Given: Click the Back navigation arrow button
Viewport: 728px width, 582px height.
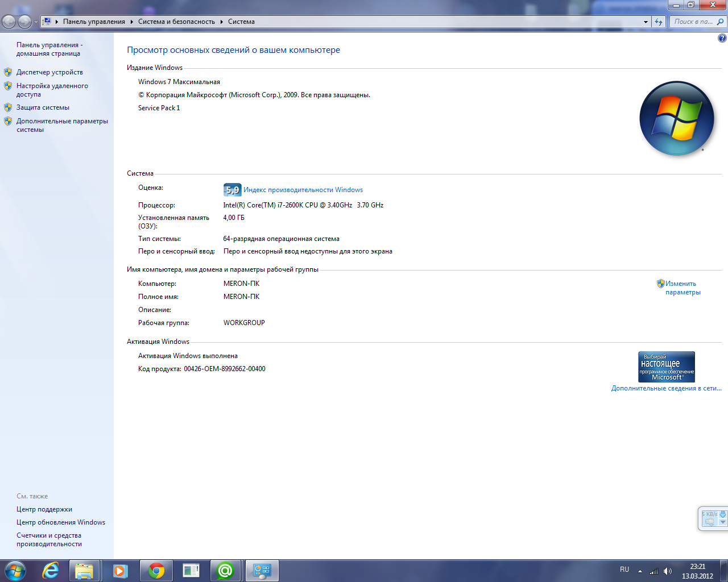Looking at the screenshot, I should pos(9,22).
